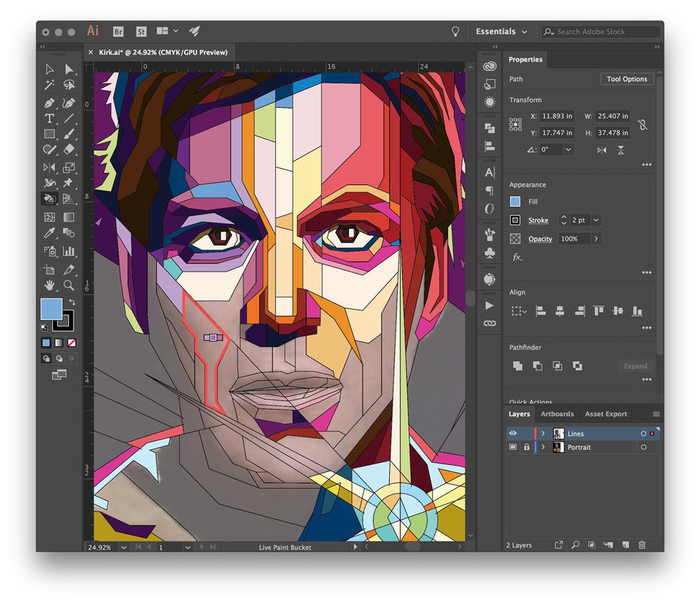The height and width of the screenshot is (603, 700).
Task: Open the Create New Layer icon
Action: (x=626, y=544)
